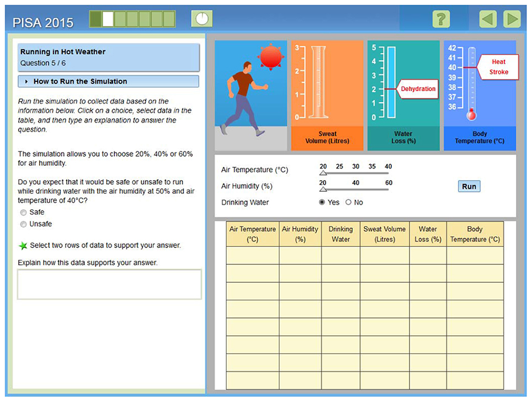Expand How to Run the Simulation
The image size is (532, 400).
[x=108, y=82]
